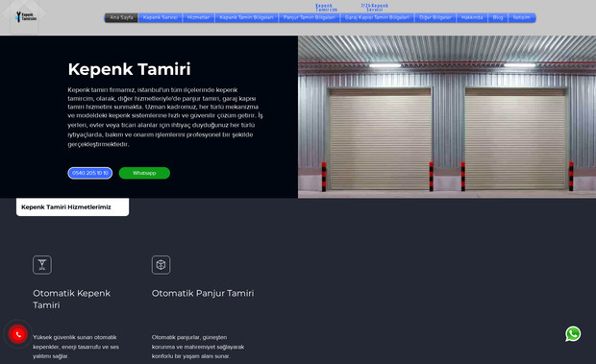The width and height of the screenshot is (596, 364).
Task: Go to the İletişim page
Action: coord(521,18)
